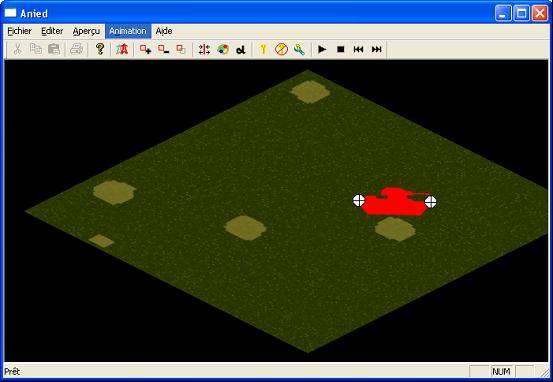Click the left crosshair handle by the tank
This screenshot has height=382, width=553.
(x=359, y=200)
